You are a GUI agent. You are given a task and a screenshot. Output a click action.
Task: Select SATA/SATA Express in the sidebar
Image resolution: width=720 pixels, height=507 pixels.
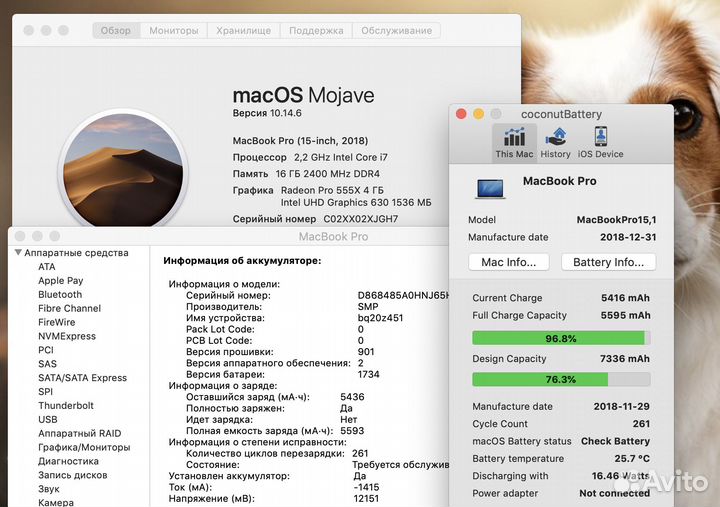pos(83,377)
